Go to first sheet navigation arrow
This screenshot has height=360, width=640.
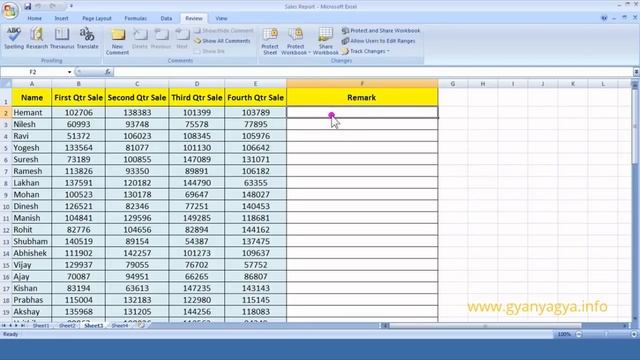4,326
